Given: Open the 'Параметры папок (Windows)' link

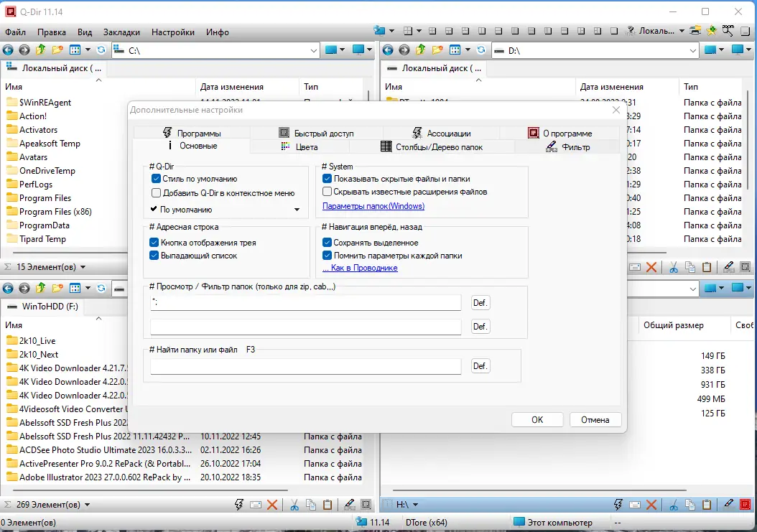Looking at the screenshot, I should (x=373, y=206).
